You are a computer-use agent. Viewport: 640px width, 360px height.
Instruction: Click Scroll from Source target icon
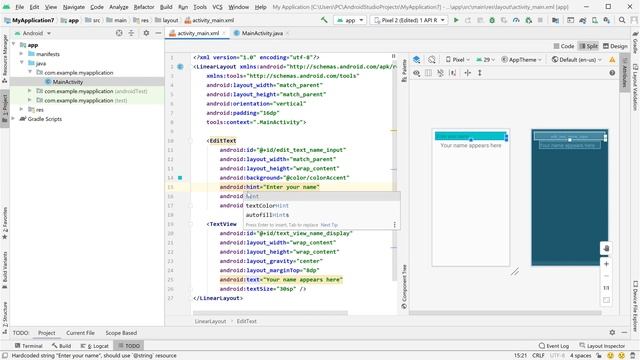(x=119, y=33)
